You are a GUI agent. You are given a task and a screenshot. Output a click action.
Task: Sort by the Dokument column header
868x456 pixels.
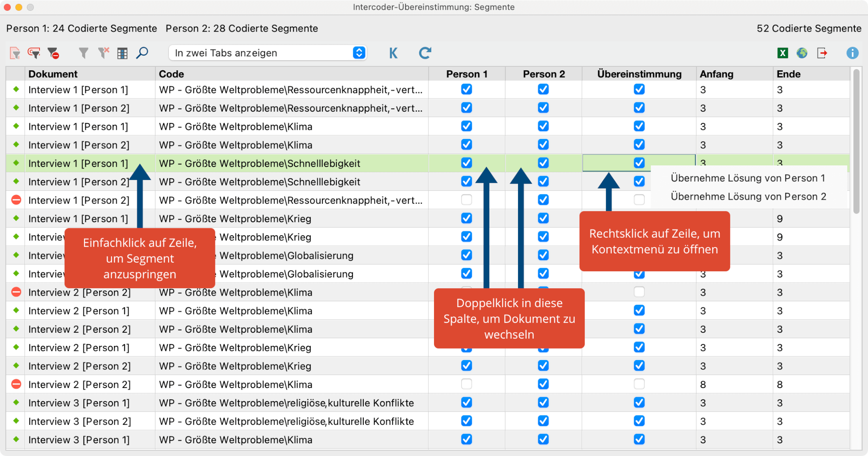point(90,74)
